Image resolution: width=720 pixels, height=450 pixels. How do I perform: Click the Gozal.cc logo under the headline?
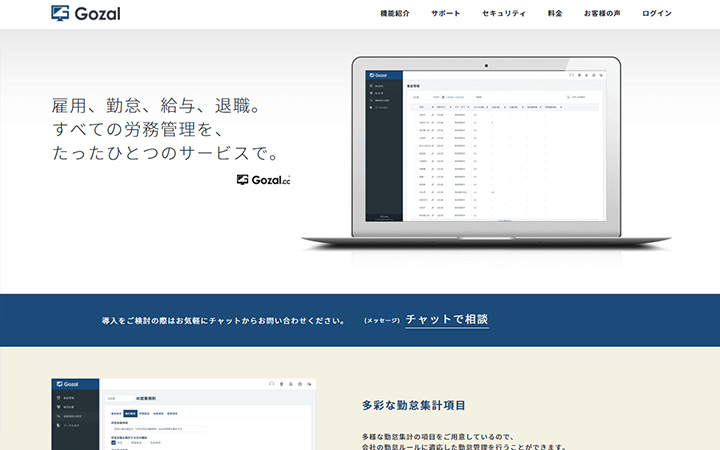pyautogui.click(x=264, y=180)
